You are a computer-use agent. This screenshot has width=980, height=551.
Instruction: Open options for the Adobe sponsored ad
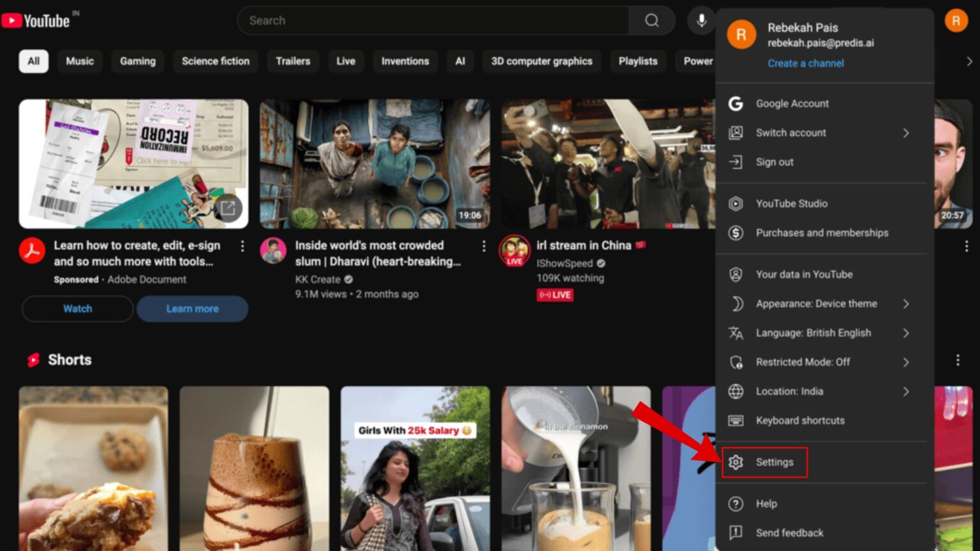tap(242, 246)
